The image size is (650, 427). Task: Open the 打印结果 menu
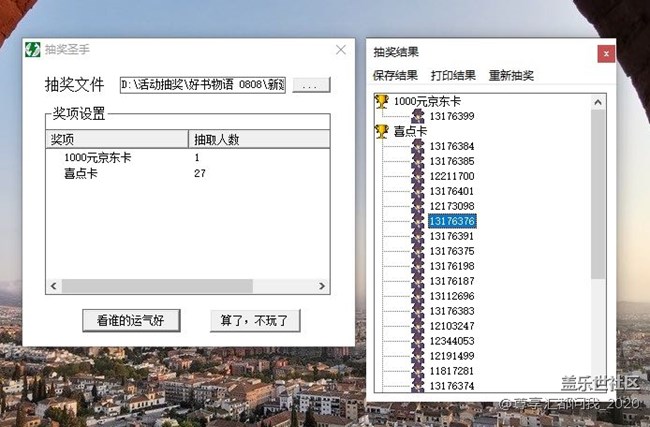pyautogui.click(x=453, y=75)
